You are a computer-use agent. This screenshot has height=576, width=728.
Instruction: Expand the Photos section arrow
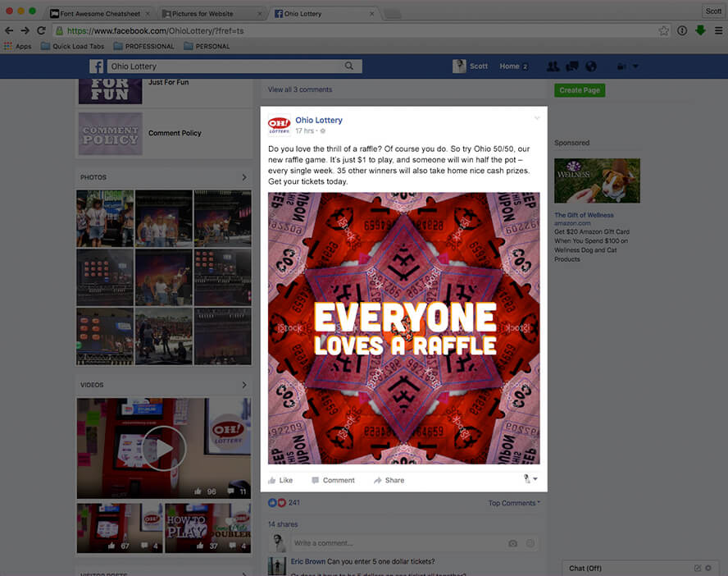coord(244,177)
